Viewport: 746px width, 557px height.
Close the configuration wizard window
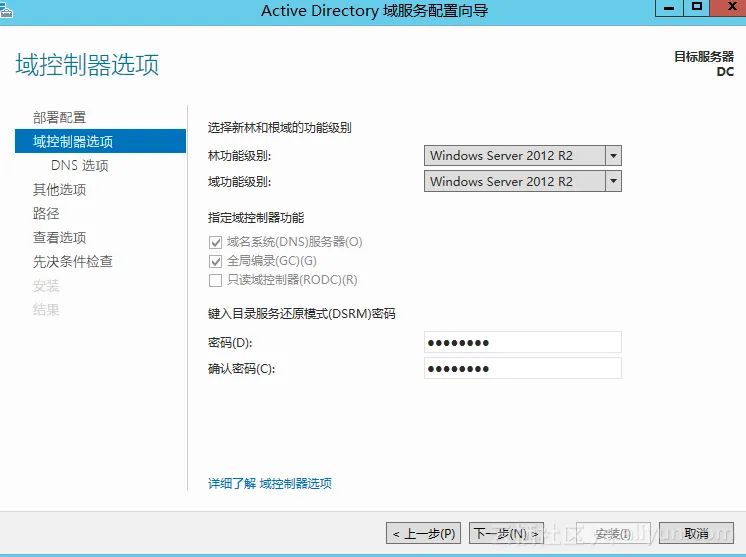click(728, 8)
